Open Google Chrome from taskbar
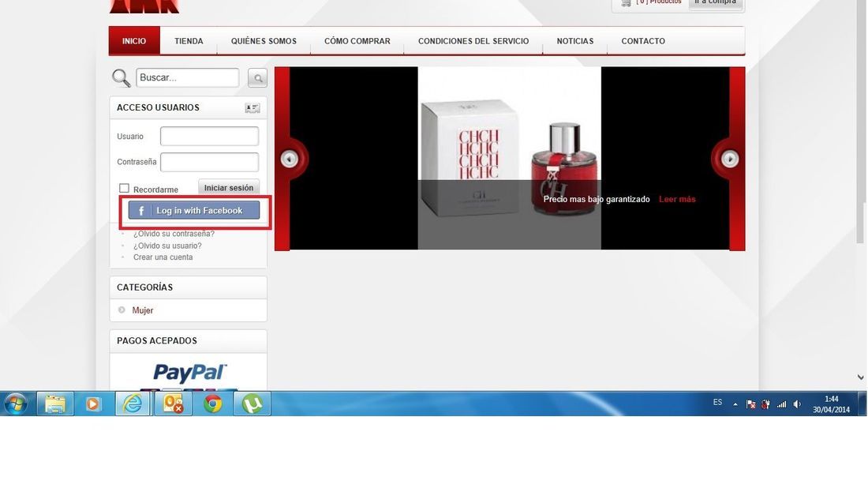 coord(212,404)
